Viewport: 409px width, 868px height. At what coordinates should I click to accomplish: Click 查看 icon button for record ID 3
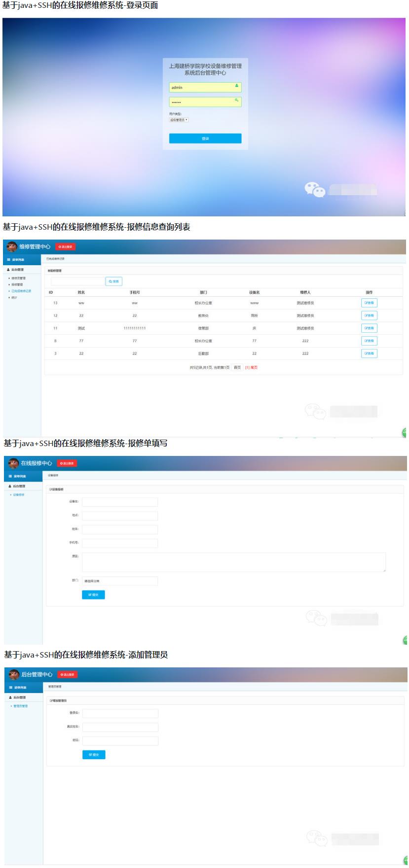369,353
